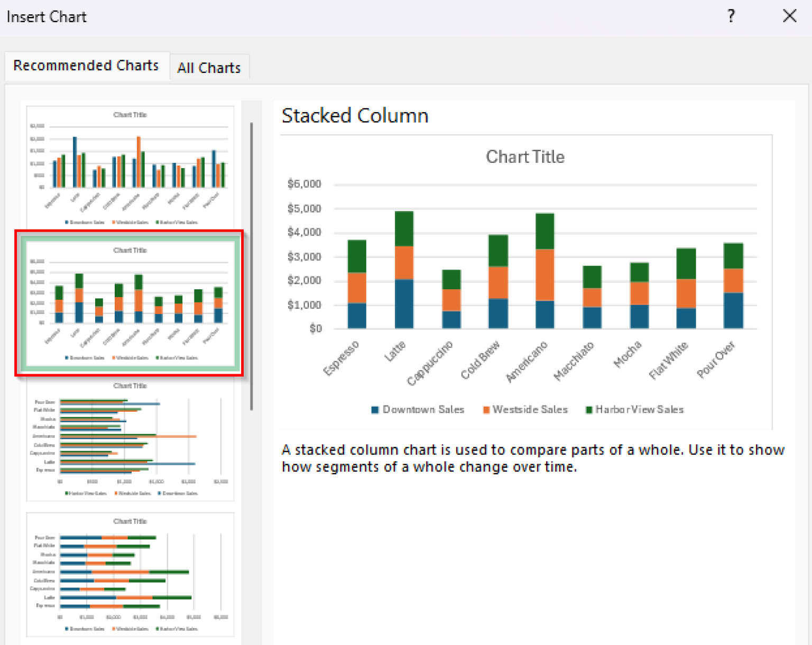Switch to the Recommended Charts tab
The height and width of the screenshot is (645, 812).
(x=86, y=65)
